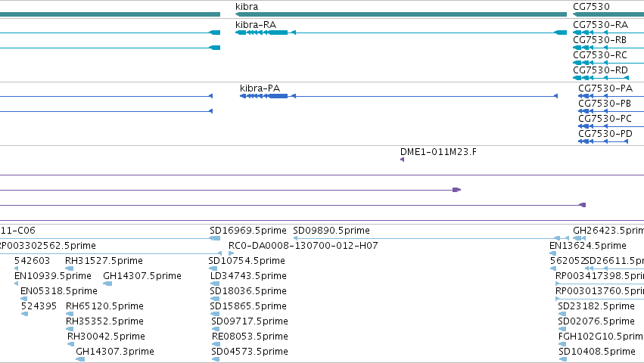Viewport: 644px width, 363px height.
Task: Click the LD34743.5prime EST arrow
Action: 214,284
